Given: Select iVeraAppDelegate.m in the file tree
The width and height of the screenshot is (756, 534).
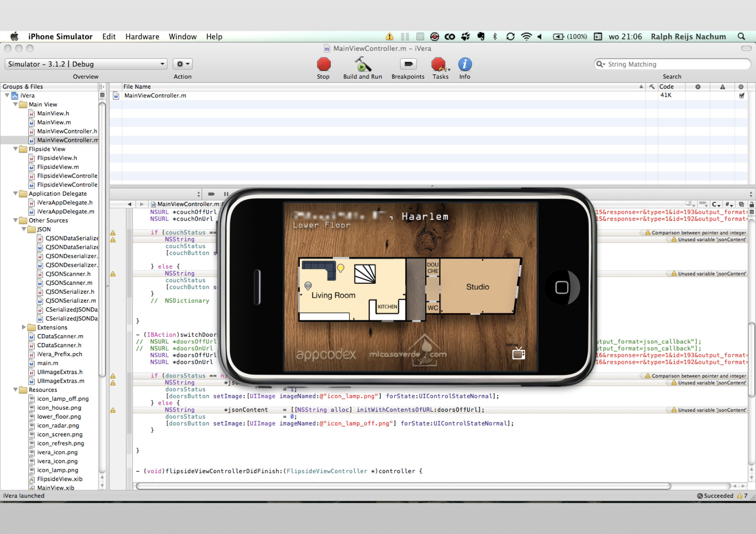Looking at the screenshot, I should 65,212.
